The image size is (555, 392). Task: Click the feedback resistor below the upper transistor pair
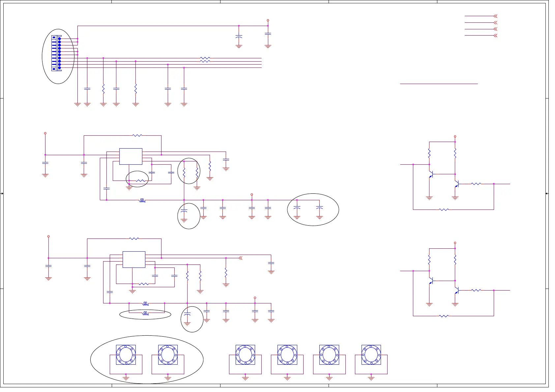pos(444,210)
